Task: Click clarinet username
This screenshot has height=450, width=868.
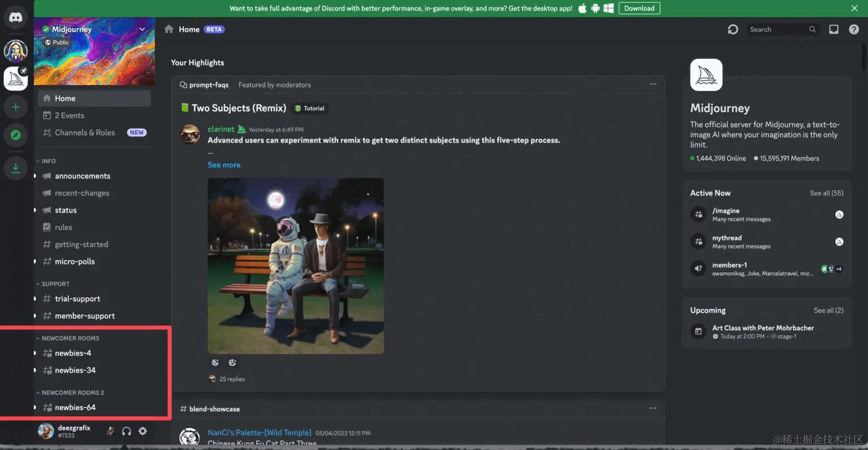Action: pyautogui.click(x=221, y=129)
